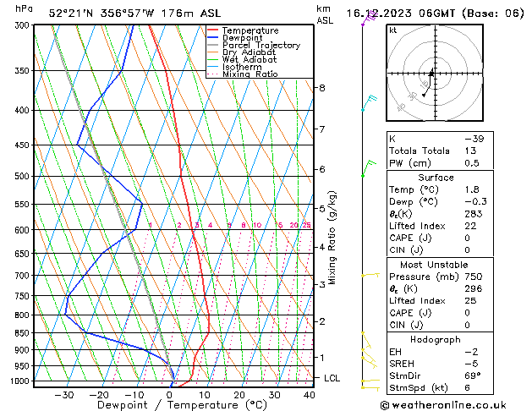Click the 1000 hPa pressure level label

click(x=22, y=381)
